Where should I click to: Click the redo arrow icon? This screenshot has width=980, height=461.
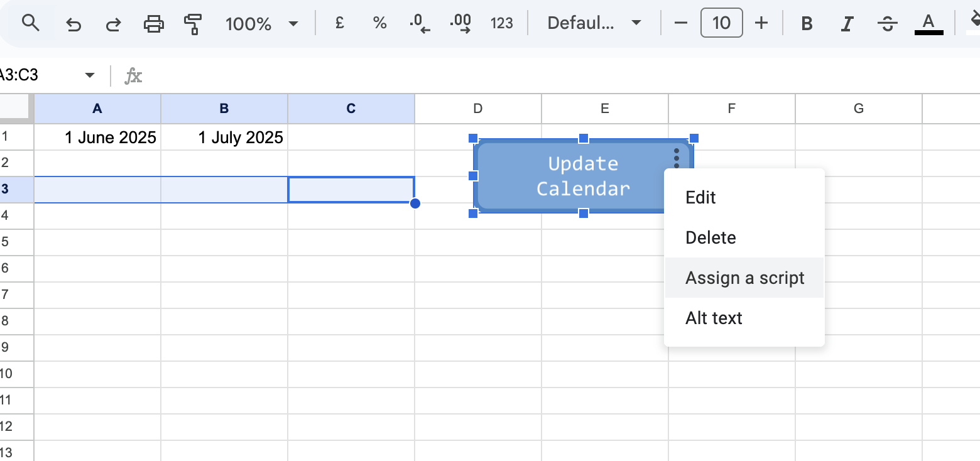tap(113, 24)
